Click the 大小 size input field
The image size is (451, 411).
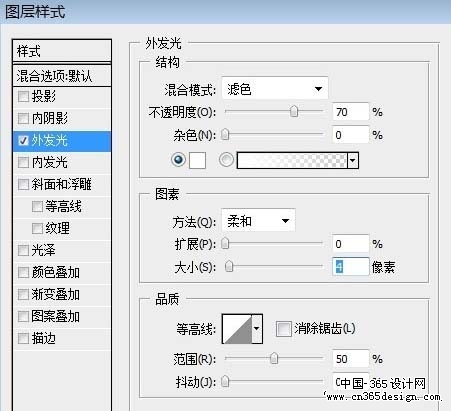click(x=351, y=267)
